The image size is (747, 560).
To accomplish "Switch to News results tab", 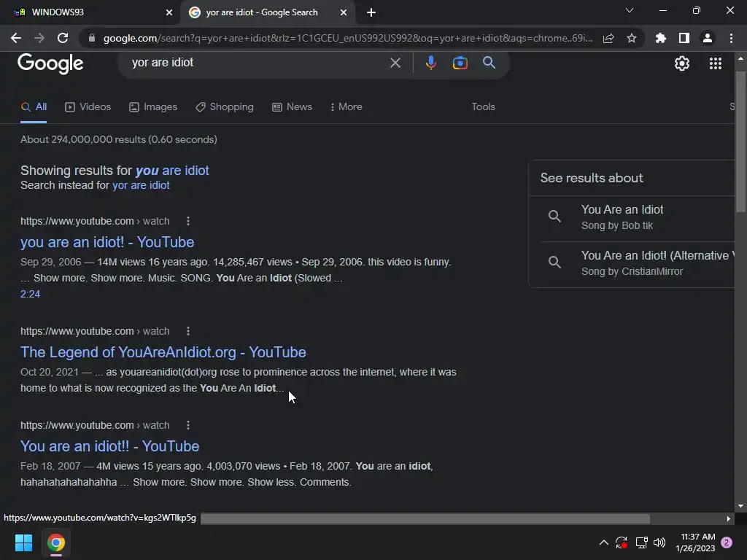I will pyautogui.click(x=292, y=107).
